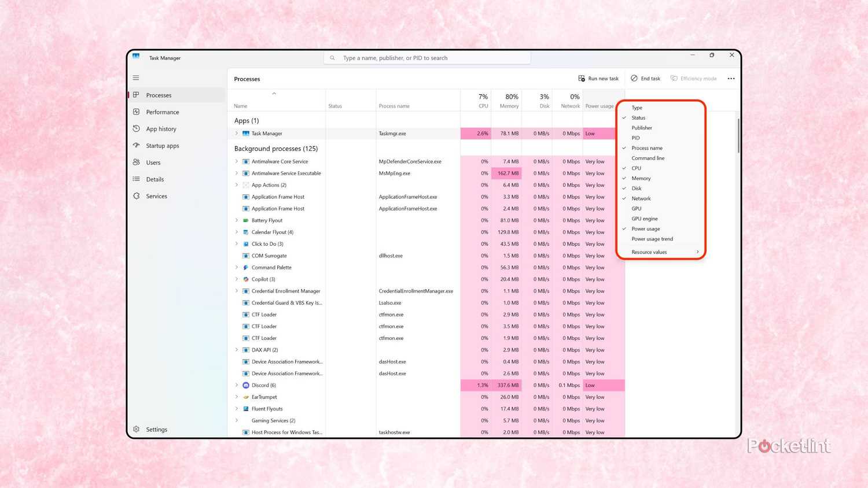Uncheck the Status column option
The image size is (868, 488).
[638, 118]
